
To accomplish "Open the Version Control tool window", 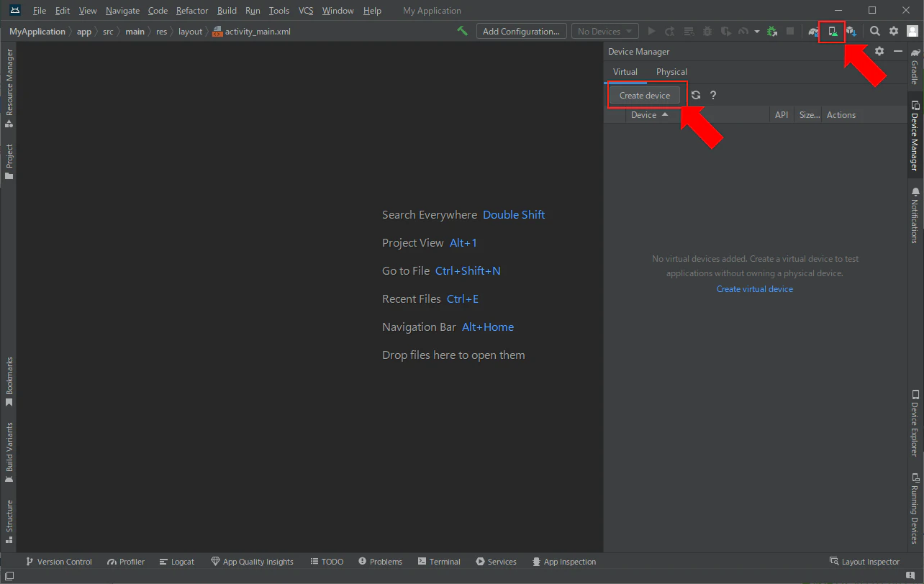I will point(59,562).
